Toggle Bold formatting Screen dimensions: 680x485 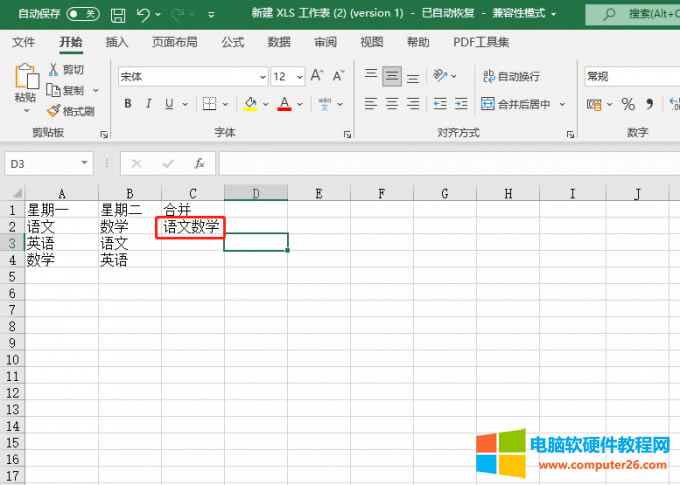(128, 104)
